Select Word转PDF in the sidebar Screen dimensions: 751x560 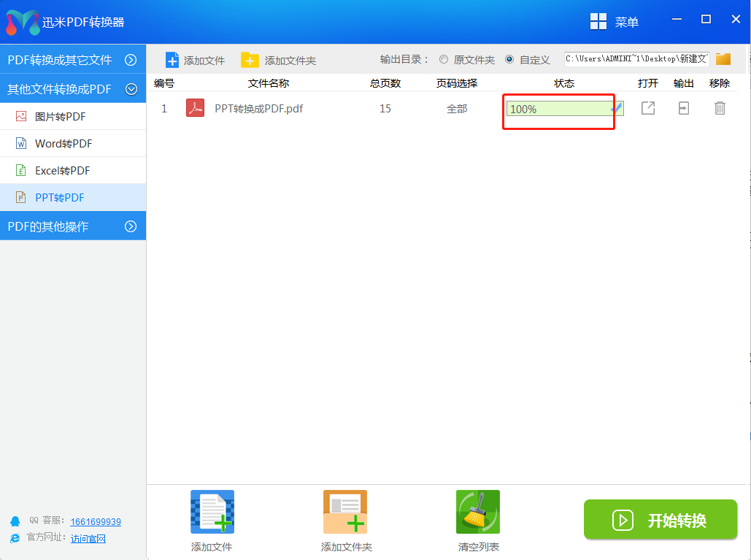[63, 143]
